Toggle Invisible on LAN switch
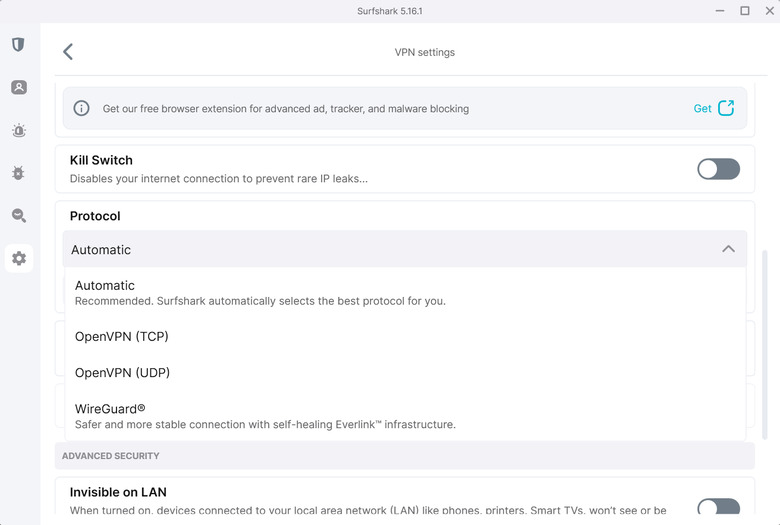The height and width of the screenshot is (525, 780). (x=718, y=508)
